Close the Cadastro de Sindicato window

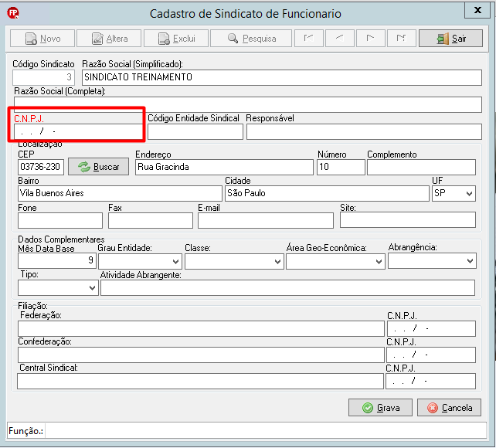coord(477,10)
